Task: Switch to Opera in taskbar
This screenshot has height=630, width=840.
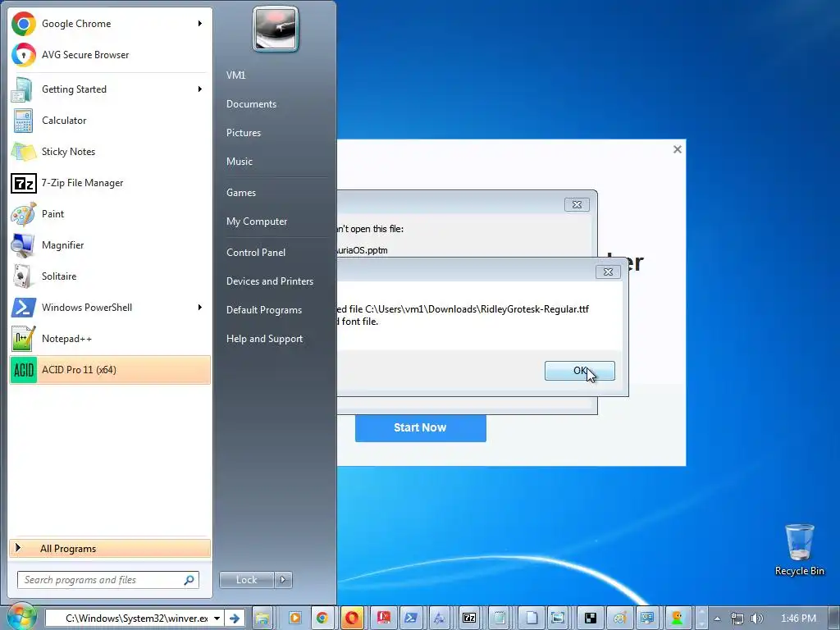Action: 352,618
